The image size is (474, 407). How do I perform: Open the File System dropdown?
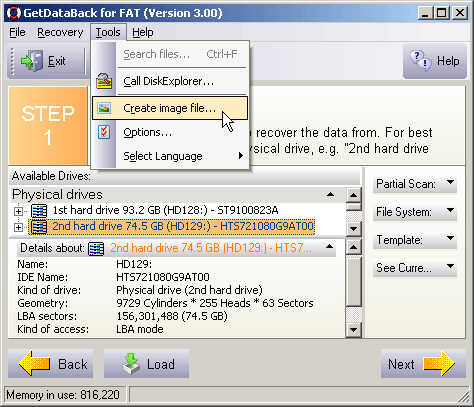coord(415,212)
